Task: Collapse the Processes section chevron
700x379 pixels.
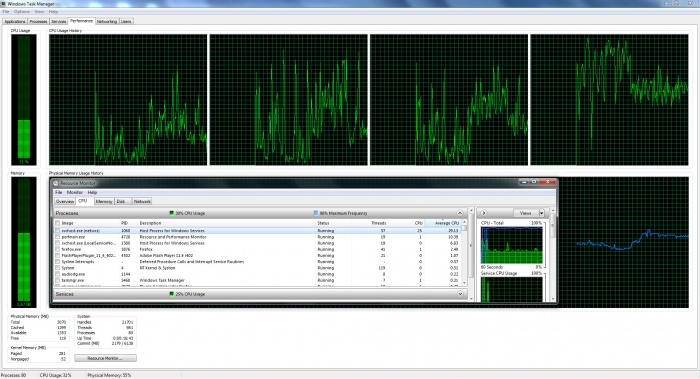Action: 459,213
